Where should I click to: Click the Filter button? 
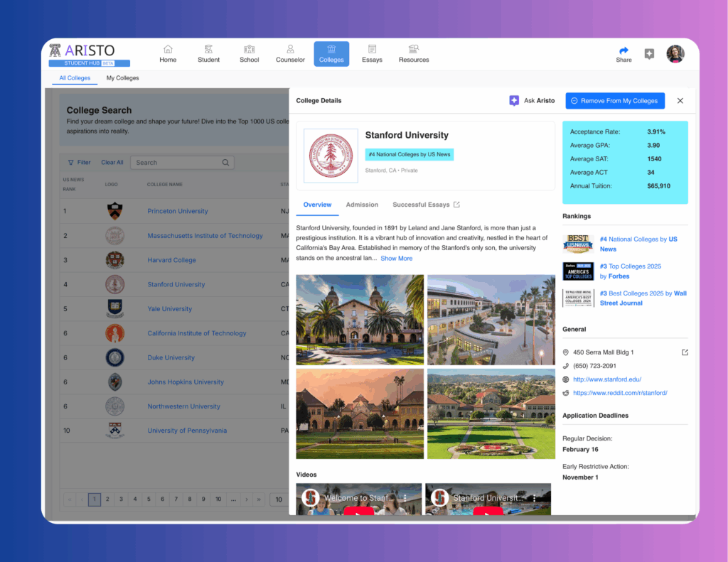point(80,163)
